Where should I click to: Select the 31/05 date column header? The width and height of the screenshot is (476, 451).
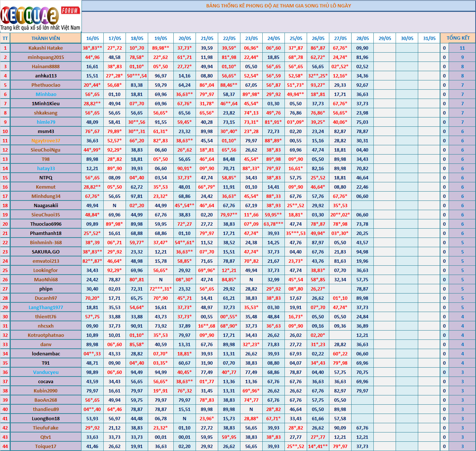point(429,38)
